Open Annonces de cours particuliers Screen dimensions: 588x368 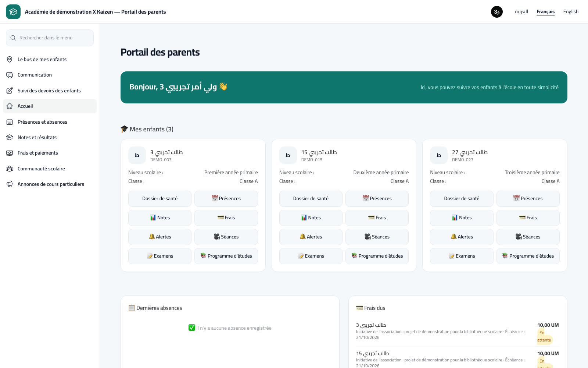pyautogui.click(x=50, y=184)
